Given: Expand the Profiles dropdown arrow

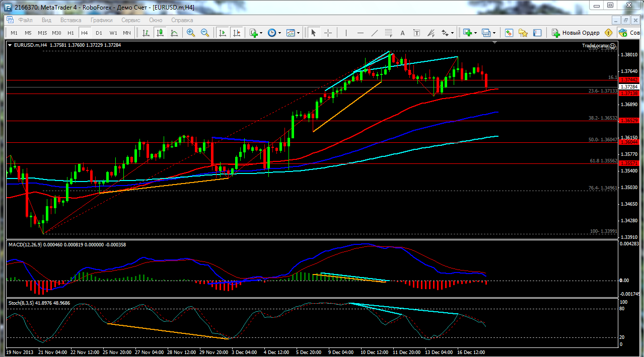Looking at the screenshot, I should 494,33.
